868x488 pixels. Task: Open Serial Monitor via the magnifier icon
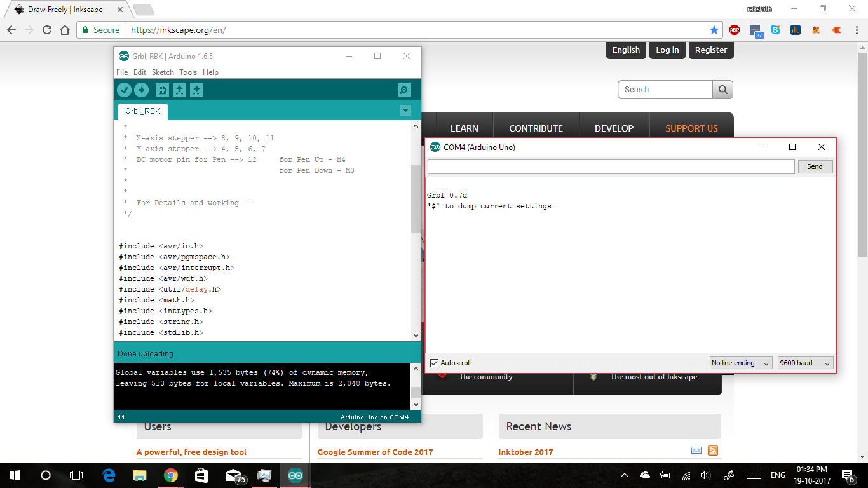click(x=404, y=90)
